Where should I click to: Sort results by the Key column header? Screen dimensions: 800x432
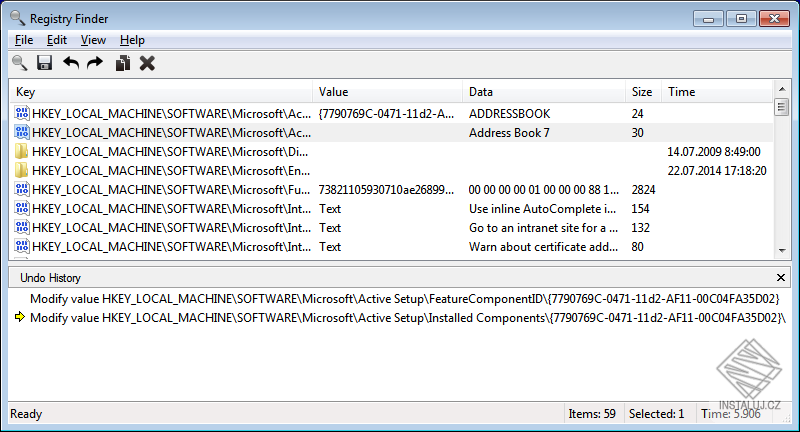tap(161, 92)
